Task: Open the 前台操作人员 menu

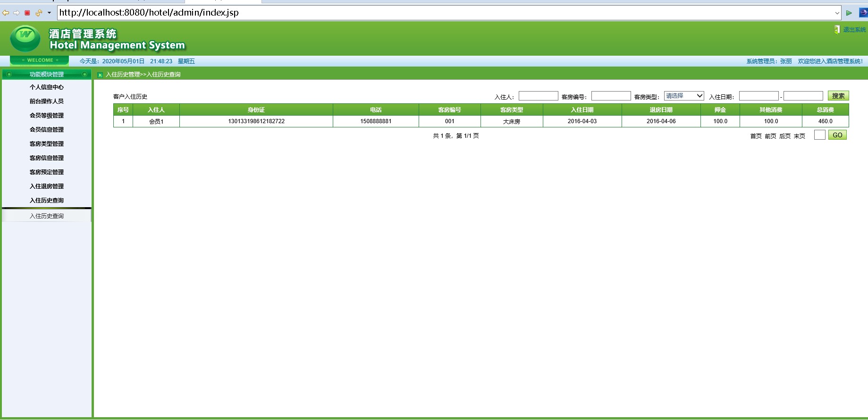Action: pos(47,101)
